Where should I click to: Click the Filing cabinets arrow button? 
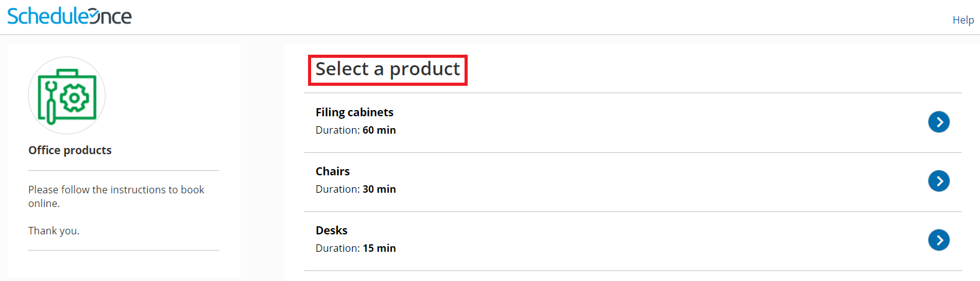click(x=938, y=122)
